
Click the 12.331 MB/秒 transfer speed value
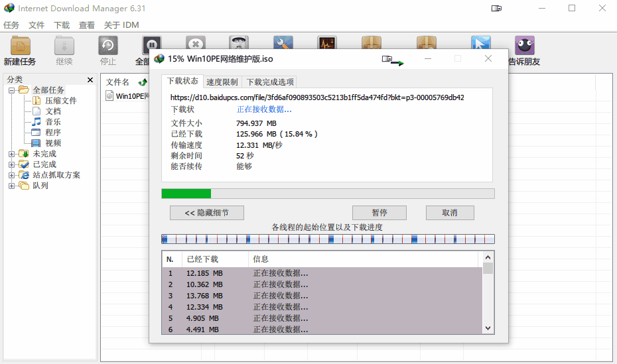pyautogui.click(x=259, y=145)
